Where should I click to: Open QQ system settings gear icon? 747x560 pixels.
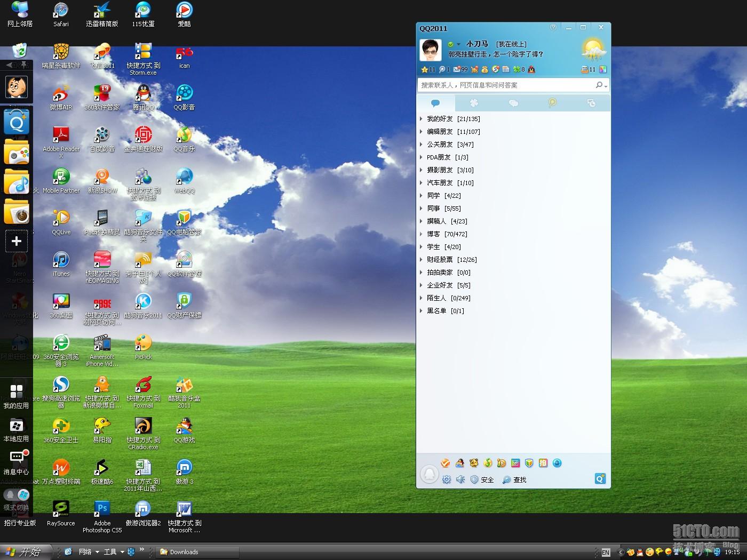(447, 479)
